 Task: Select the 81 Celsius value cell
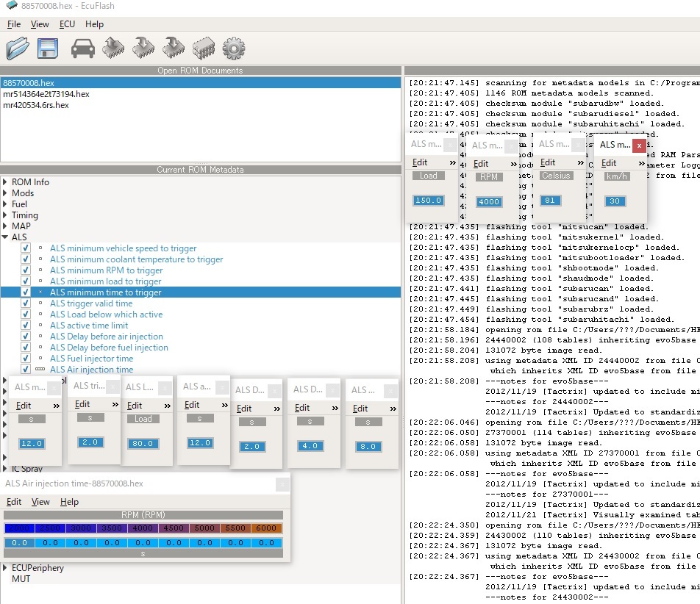550,201
